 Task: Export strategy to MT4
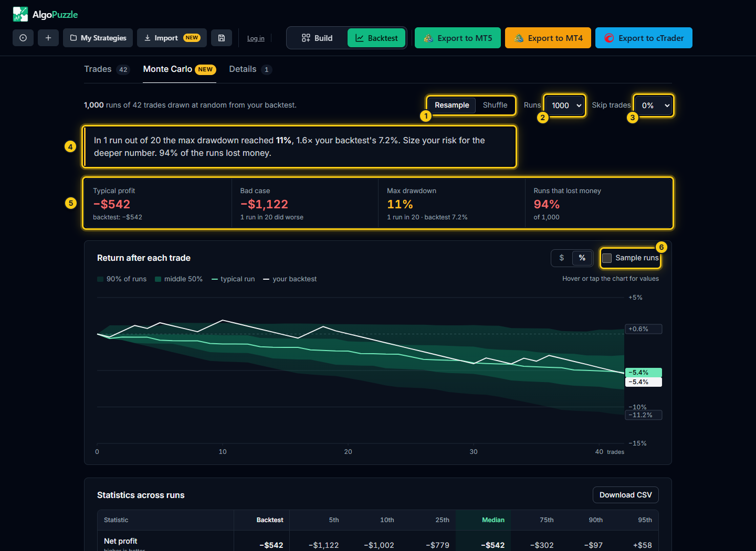click(548, 38)
